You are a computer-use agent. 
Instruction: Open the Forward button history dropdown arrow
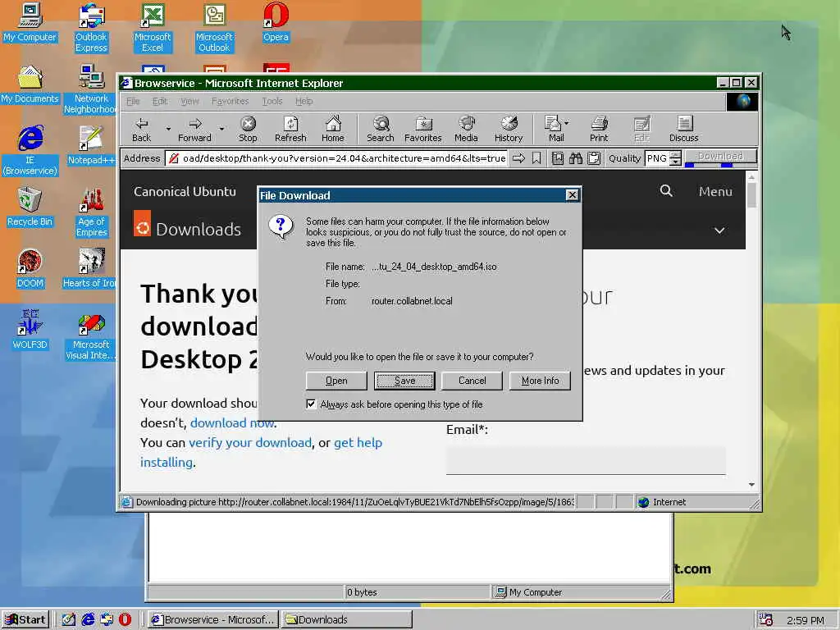[x=221, y=129]
